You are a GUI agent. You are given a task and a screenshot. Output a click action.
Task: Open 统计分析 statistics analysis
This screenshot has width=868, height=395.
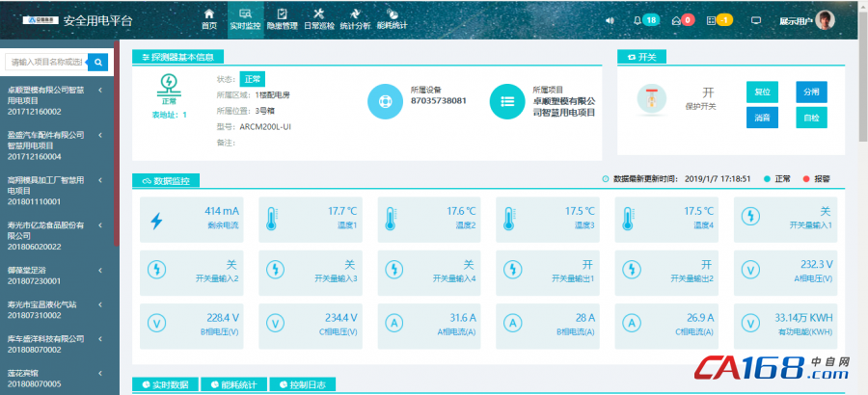[x=355, y=19]
